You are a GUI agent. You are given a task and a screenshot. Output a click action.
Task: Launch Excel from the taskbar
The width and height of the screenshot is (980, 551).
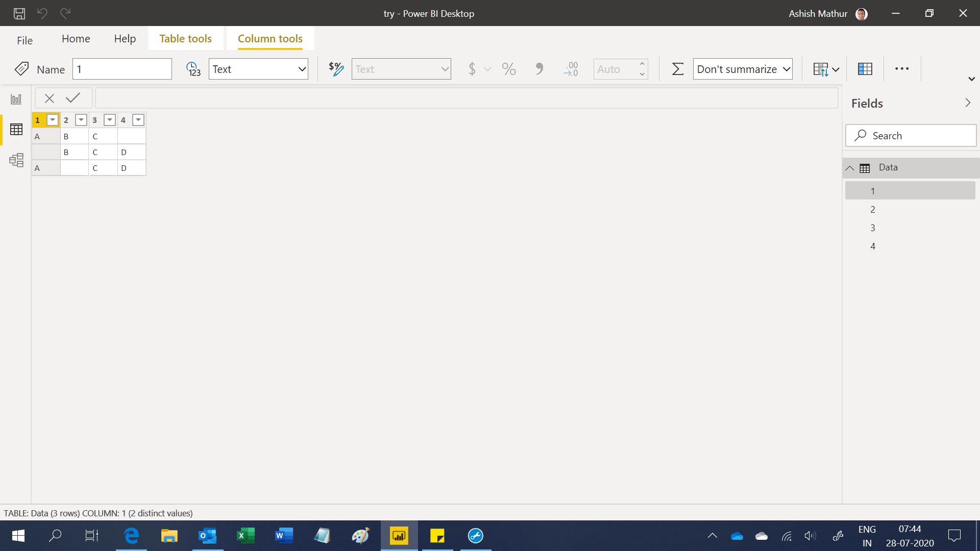[x=246, y=536]
